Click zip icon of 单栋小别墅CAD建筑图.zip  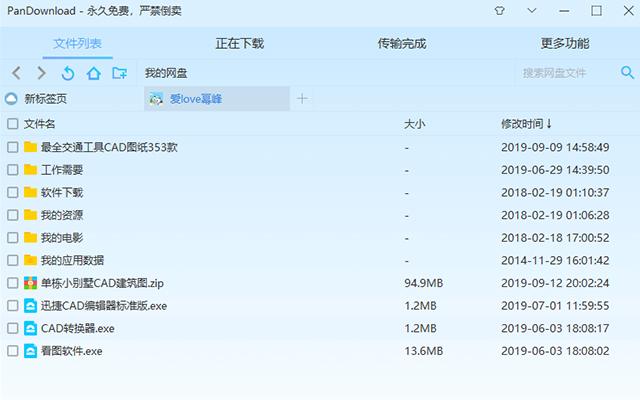pos(30,283)
